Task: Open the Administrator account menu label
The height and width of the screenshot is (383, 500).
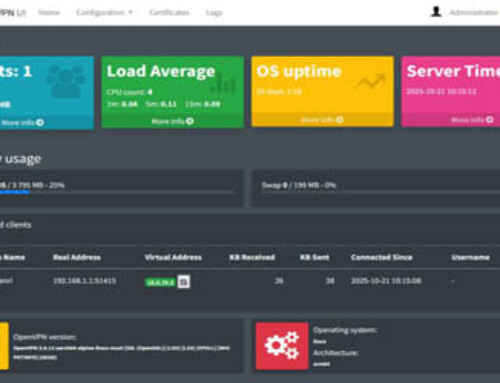Action: point(474,13)
